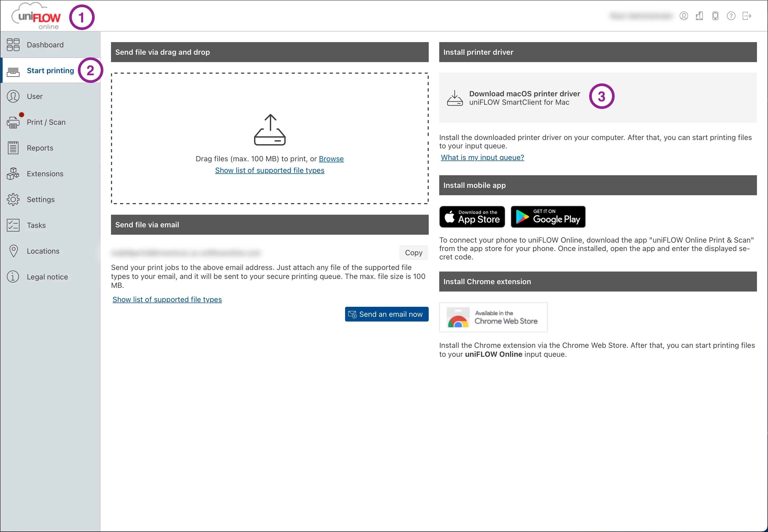
Task: Open Chrome Web Store badge
Action: coord(493,317)
